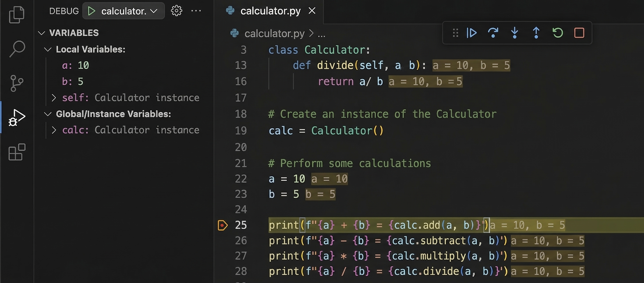This screenshot has width=644, height=283.
Task: Toggle the breakpoint on line 25
Action: pos(222,225)
